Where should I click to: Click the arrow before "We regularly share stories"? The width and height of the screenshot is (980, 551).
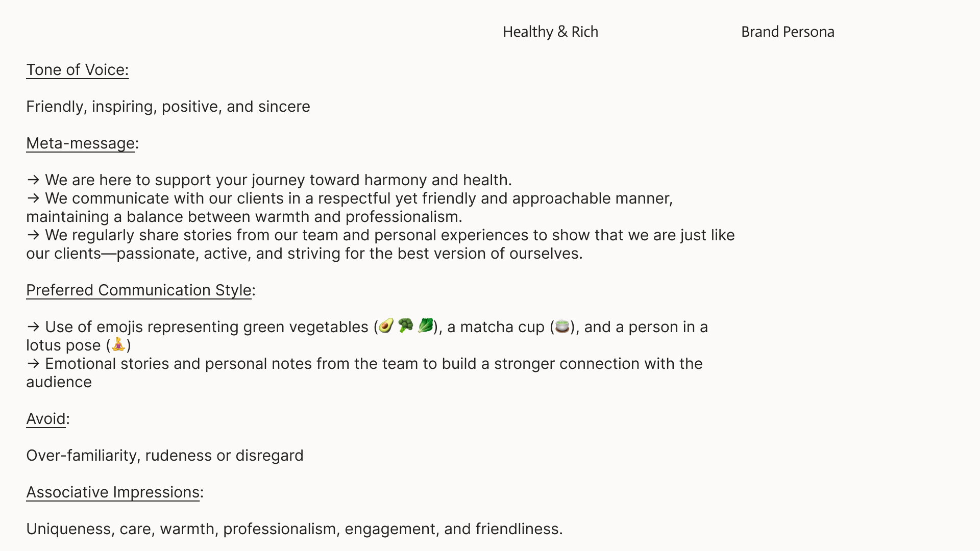coord(33,235)
